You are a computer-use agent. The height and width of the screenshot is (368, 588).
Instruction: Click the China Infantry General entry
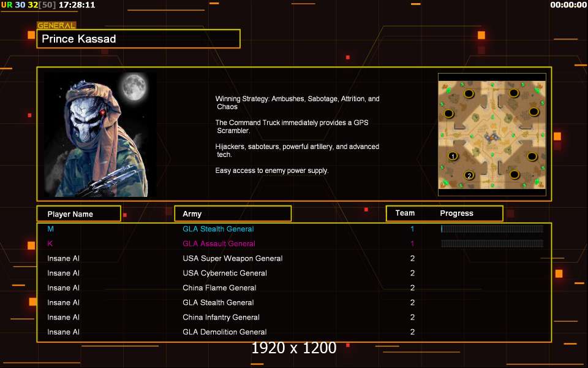[x=221, y=317]
